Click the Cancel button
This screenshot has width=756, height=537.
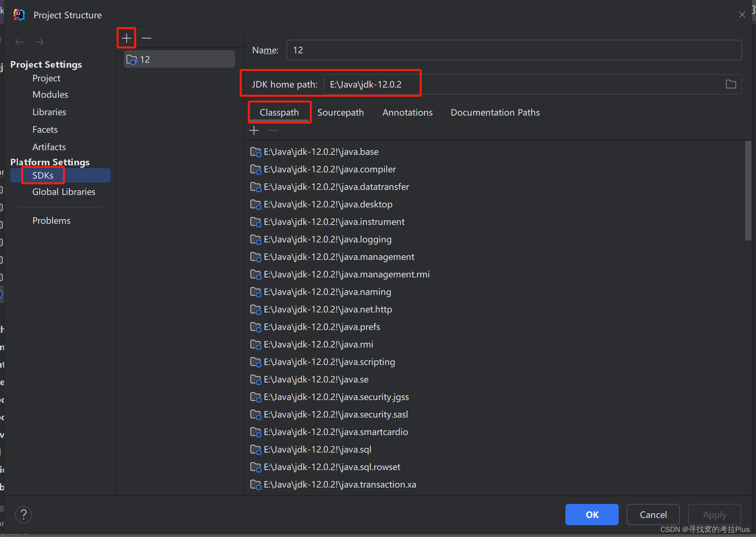[x=653, y=514]
